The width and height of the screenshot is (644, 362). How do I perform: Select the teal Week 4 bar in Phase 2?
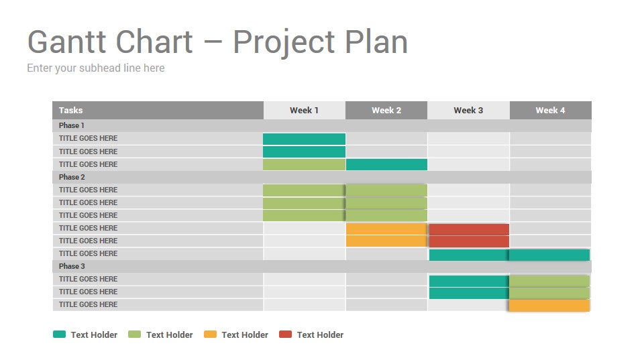[x=549, y=255]
